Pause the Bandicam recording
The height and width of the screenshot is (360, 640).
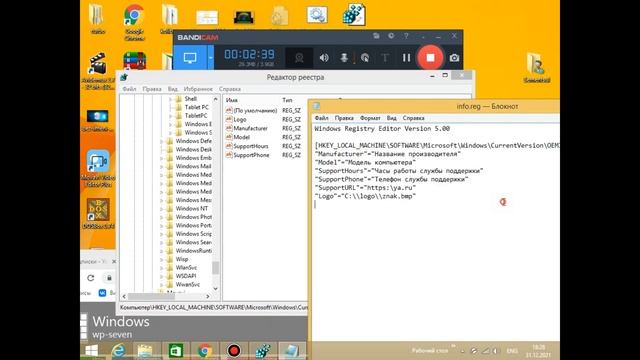406,58
